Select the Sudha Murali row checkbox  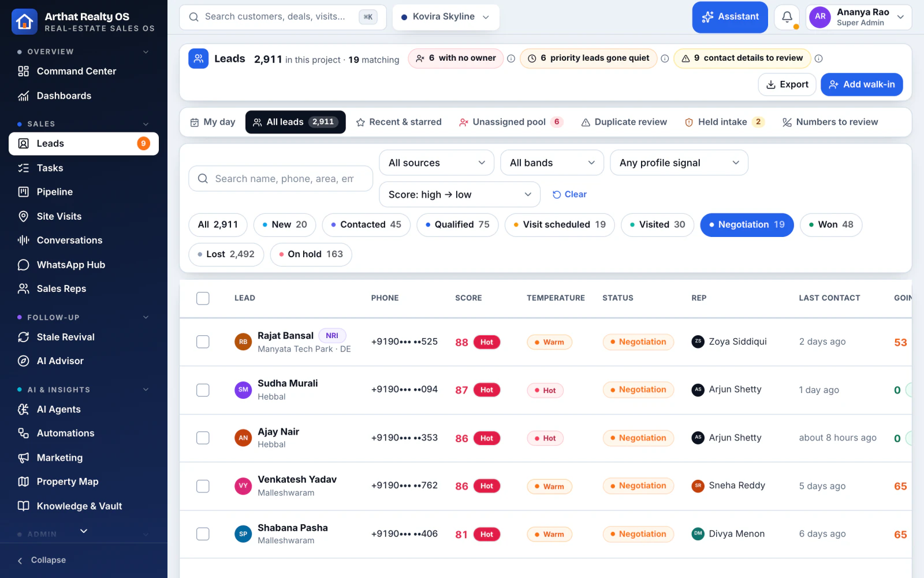pos(203,390)
